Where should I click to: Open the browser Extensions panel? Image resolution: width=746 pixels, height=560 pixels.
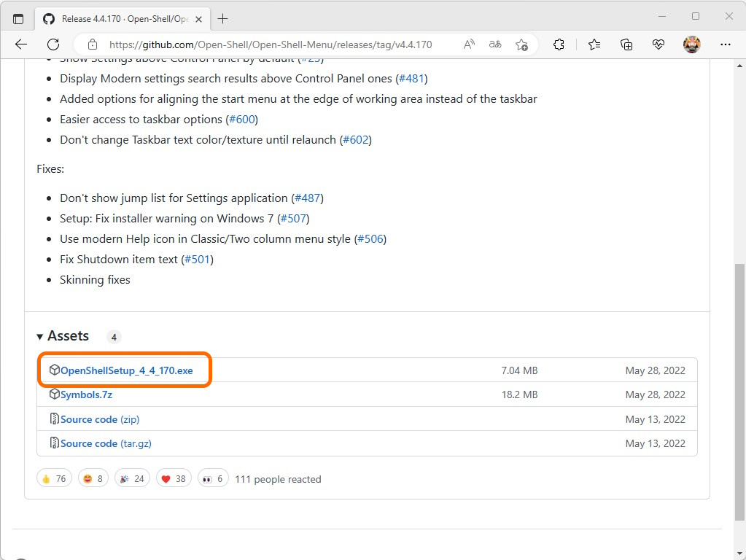(559, 44)
